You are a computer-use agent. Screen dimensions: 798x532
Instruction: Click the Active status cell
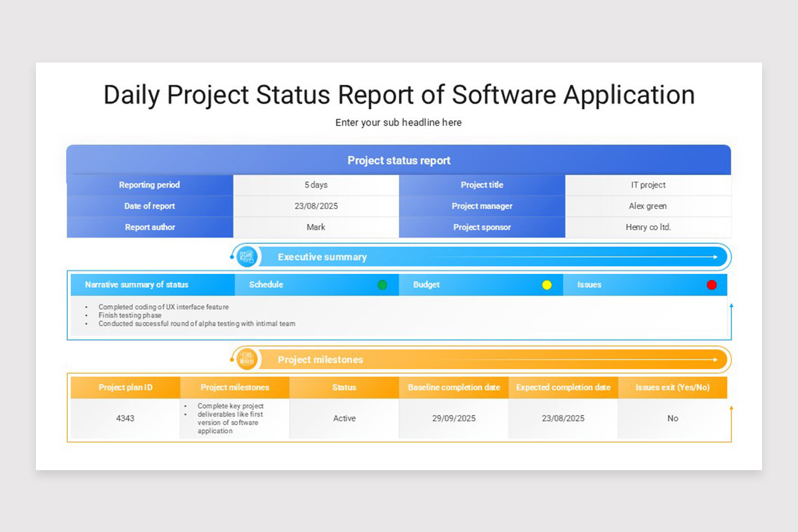pos(344,418)
